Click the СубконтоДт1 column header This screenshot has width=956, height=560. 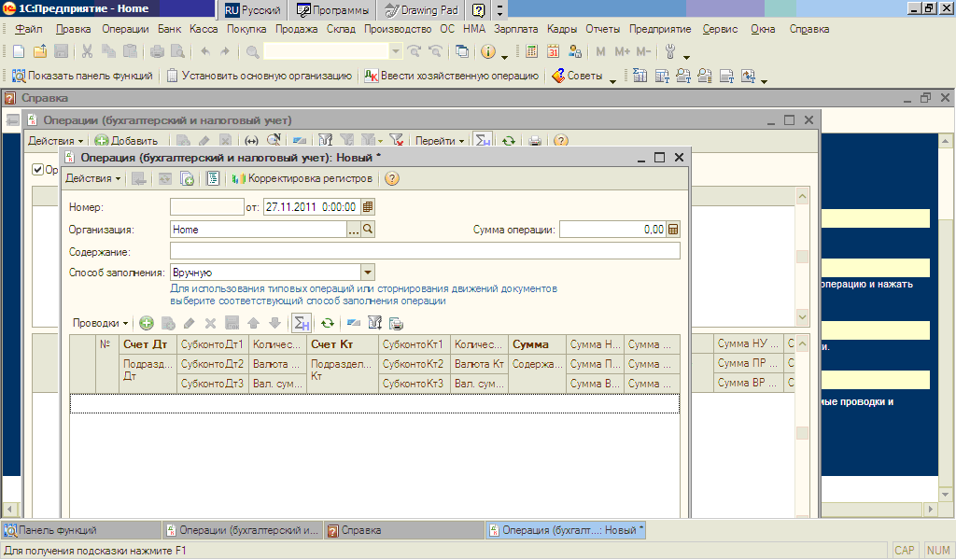click(212, 344)
